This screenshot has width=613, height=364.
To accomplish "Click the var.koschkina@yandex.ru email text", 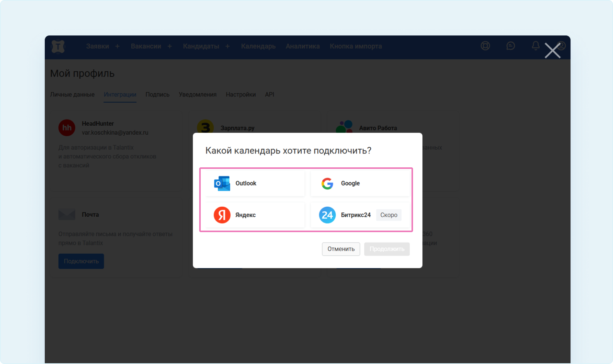I will (115, 133).
